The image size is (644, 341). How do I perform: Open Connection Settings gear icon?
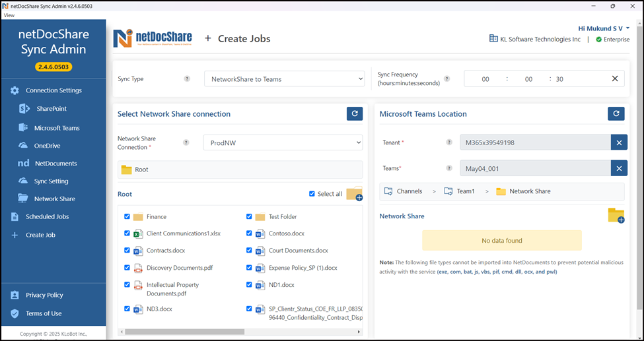(x=15, y=90)
